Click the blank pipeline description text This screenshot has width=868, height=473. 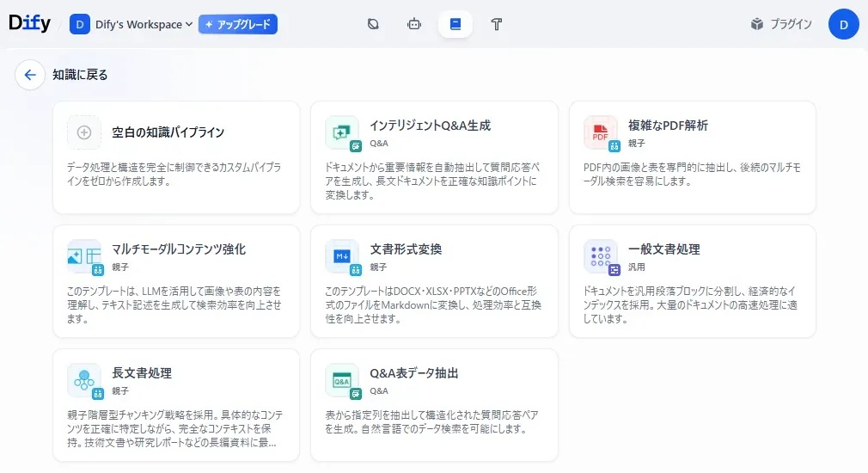click(x=174, y=175)
